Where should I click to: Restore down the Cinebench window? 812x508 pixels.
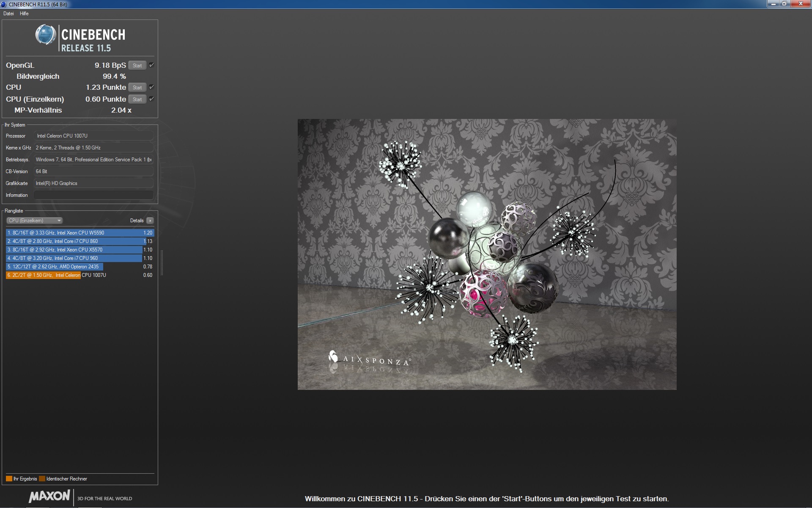pos(785,4)
